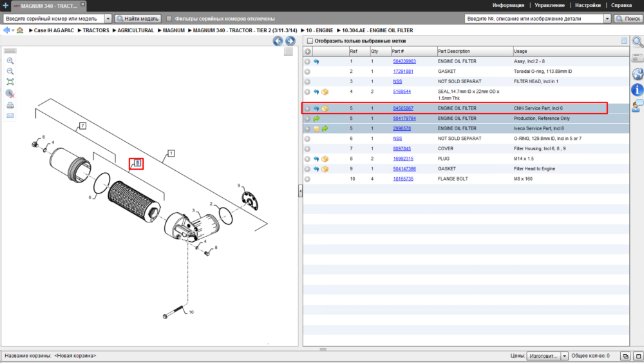This screenshot has height=363, width=644.
Task: Select the circle for O-RING ref 6 row
Action: [307, 139]
